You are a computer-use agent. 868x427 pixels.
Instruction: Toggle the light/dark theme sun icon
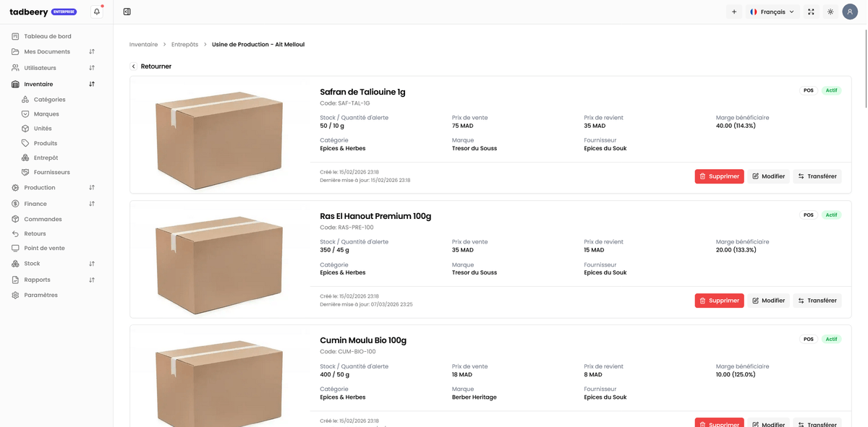click(x=830, y=12)
